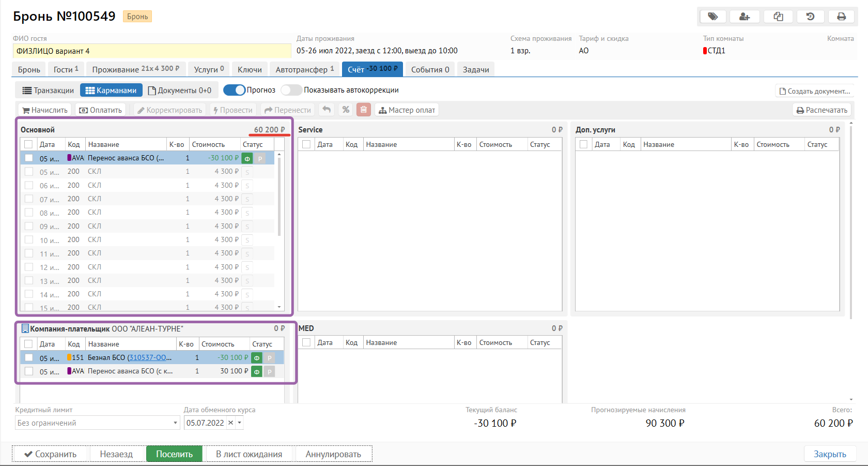868x466 pixels.
Task: Click the tag icon in top toolbar
Action: coord(713,17)
